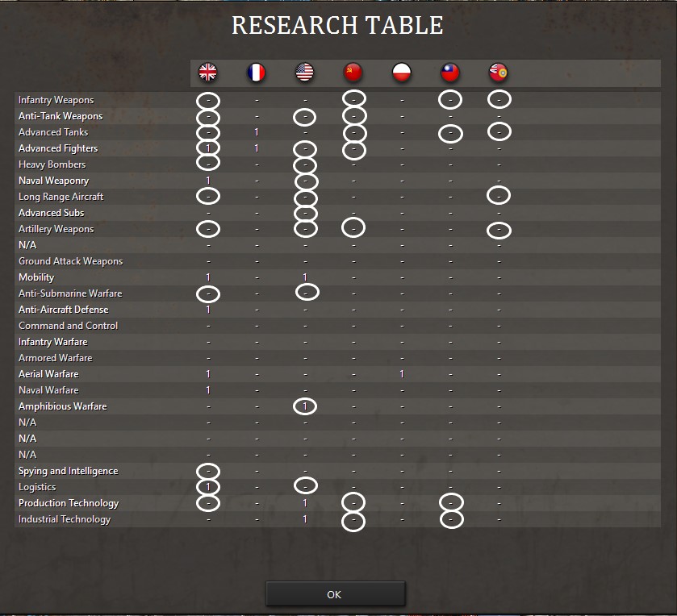Confirm with the OK button
Image resolution: width=677 pixels, height=616 pixels.
[x=335, y=594]
